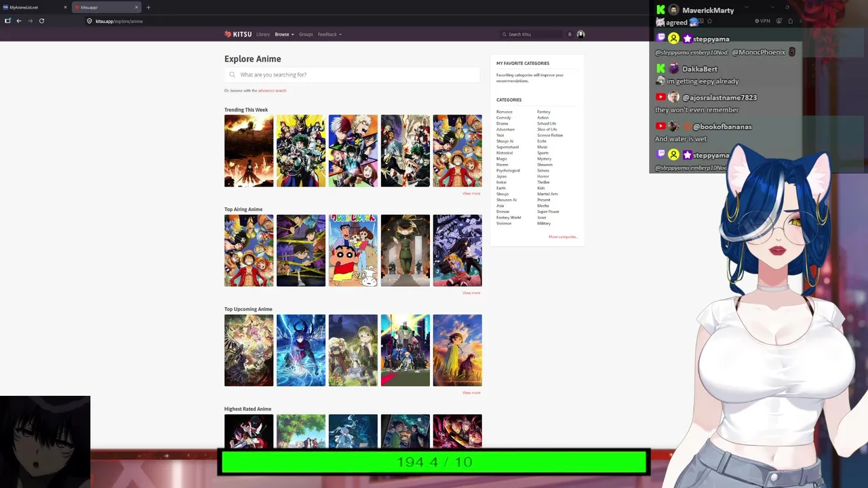Close the MyAnimeList.net tab

click(65, 7)
